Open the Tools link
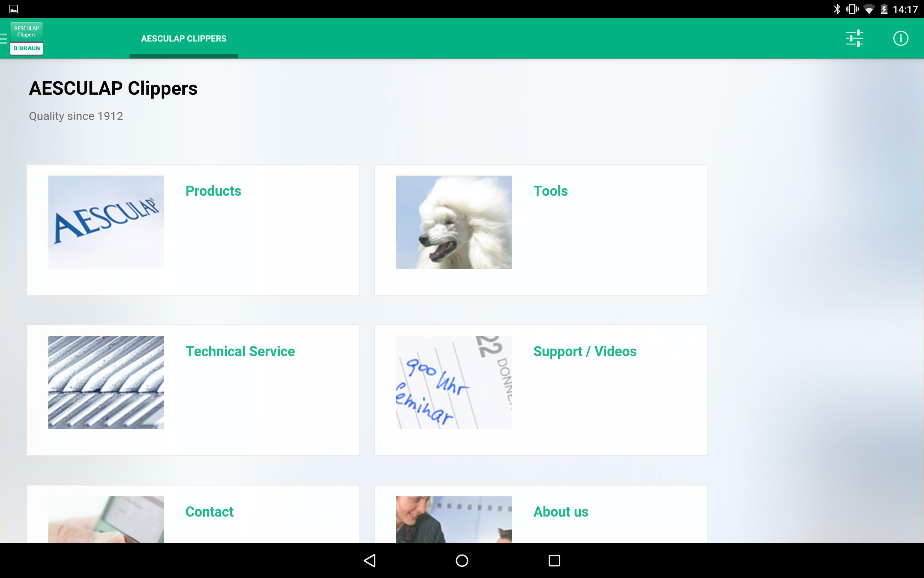924x578 pixels. 550,191
